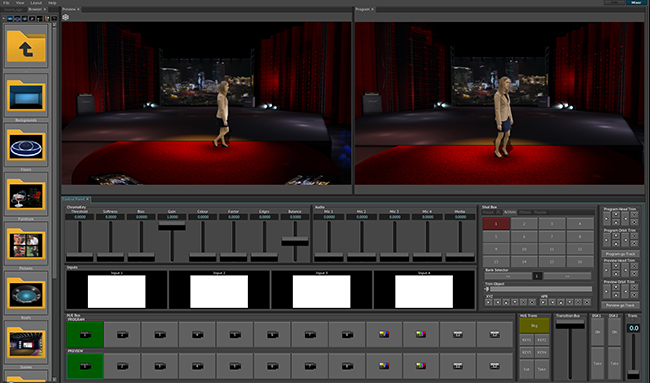Click the M/E Trans Cut button
Screen dimensions: 650x383
(526, 368)
